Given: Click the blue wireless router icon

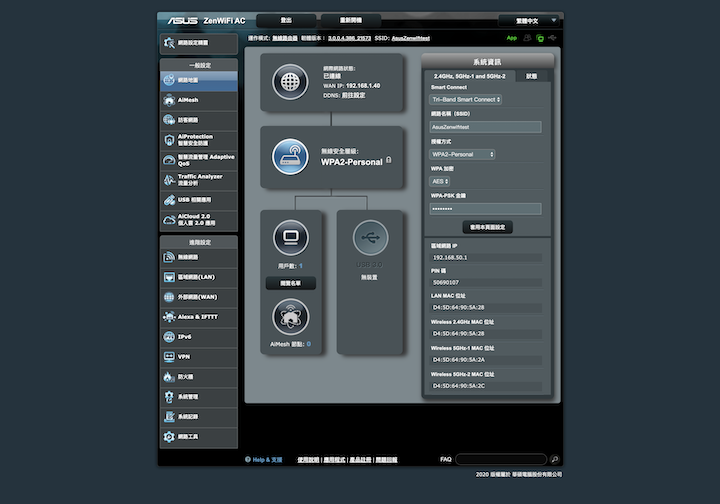Looking at the screenshot, I should coord(290,157).
